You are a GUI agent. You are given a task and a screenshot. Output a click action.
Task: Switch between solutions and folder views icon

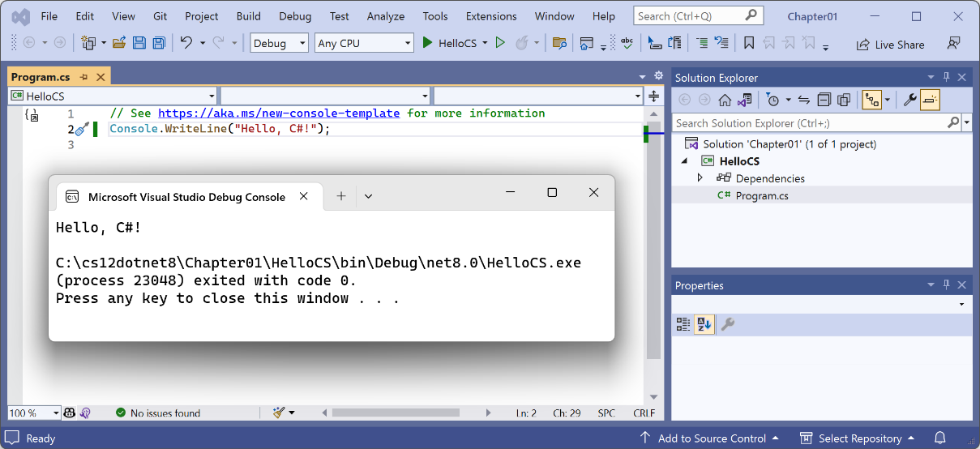pos(744,100)
